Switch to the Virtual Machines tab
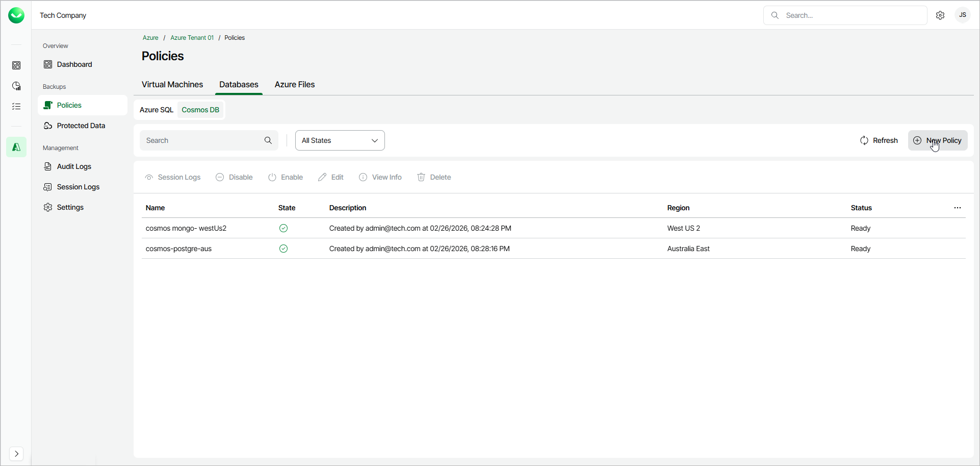This screenshot has height=466, width=980. (172, 85)
